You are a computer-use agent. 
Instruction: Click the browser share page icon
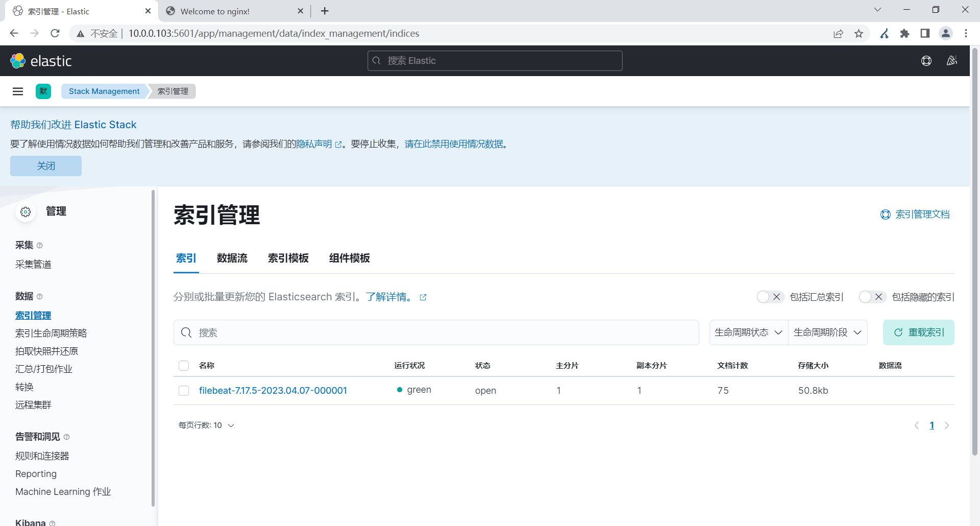[x=839, y=33]
